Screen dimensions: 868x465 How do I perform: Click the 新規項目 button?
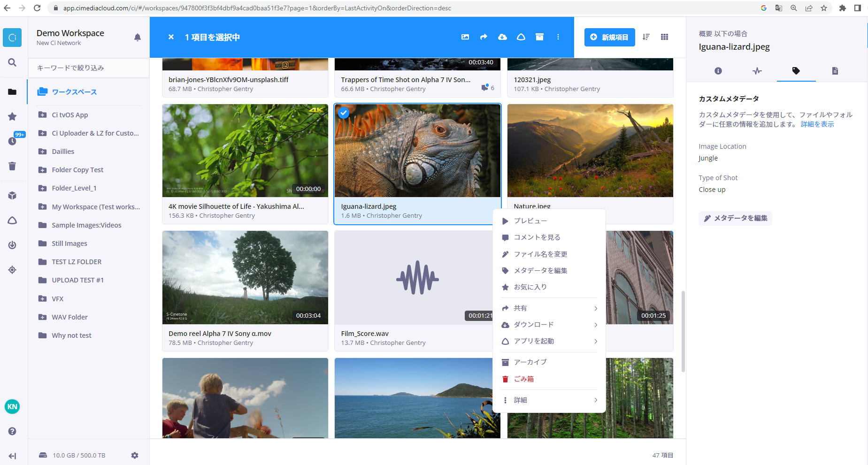(x=609, y=37)
